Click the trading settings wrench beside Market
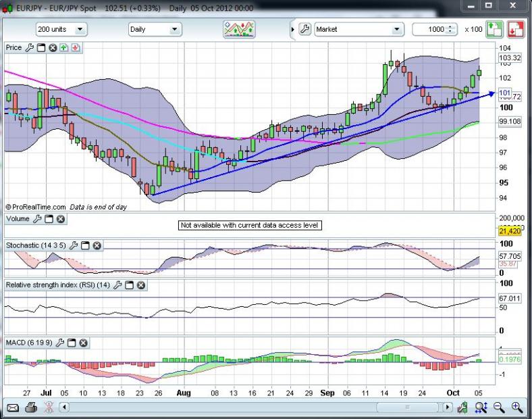 (x=304, y=30)
